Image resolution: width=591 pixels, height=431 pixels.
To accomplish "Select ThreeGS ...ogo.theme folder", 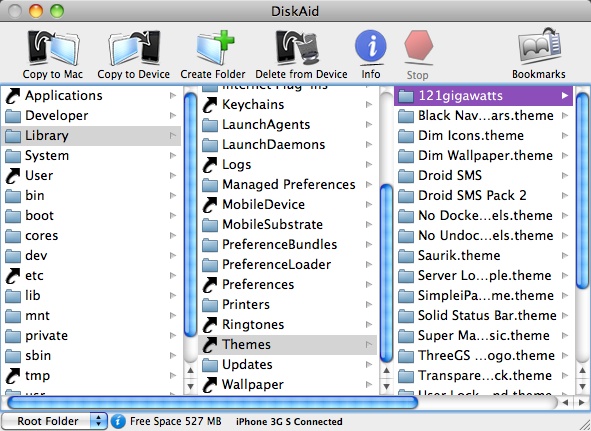I will point(484,356).
